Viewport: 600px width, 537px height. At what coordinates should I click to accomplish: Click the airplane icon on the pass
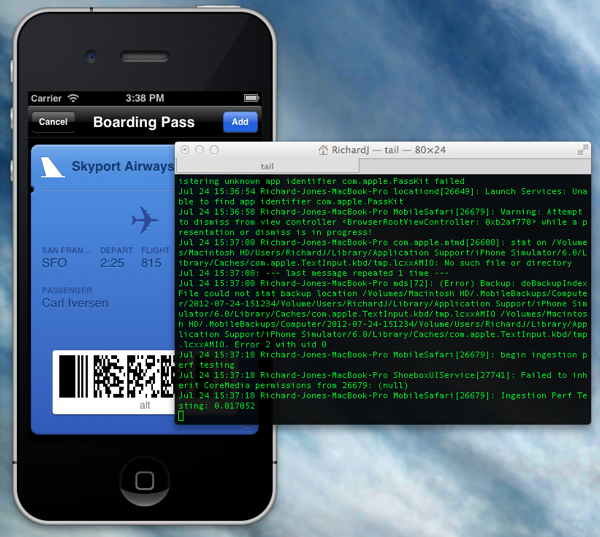(x=145, y=220)
